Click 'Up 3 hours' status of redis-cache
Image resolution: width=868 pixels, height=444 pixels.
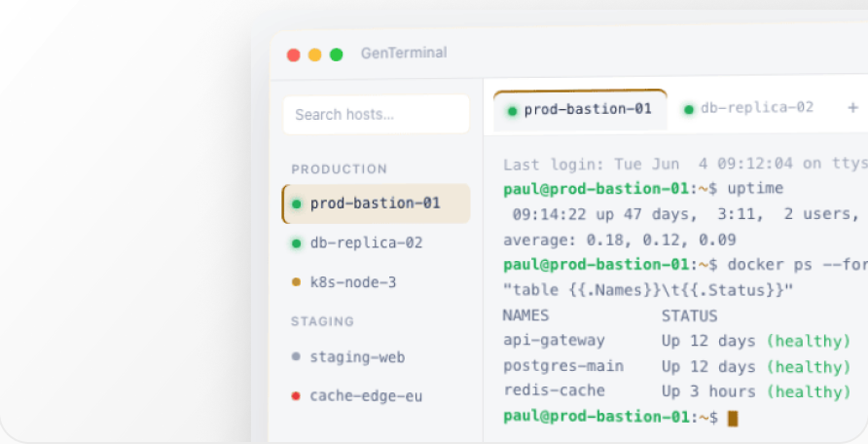(708, 392)
